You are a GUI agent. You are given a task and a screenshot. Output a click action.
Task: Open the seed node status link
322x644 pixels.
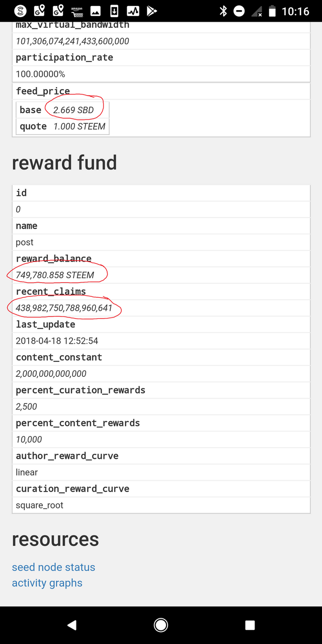[53, 567]
